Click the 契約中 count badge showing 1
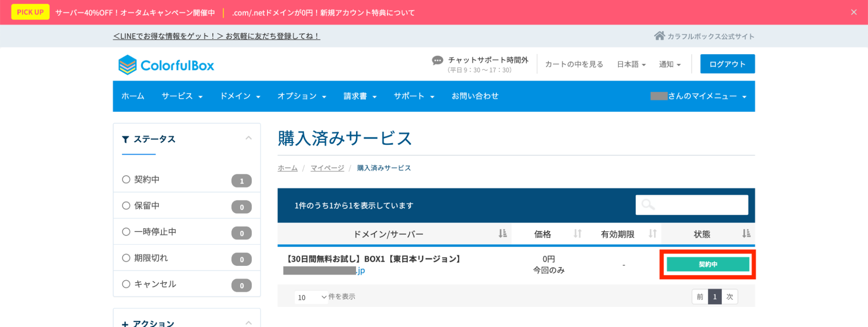The height and width of the screenshot is (327, 868). (241, 181)
